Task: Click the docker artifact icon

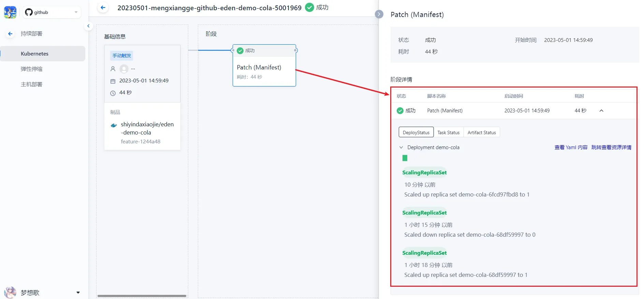Action: [x=114, y=125]
